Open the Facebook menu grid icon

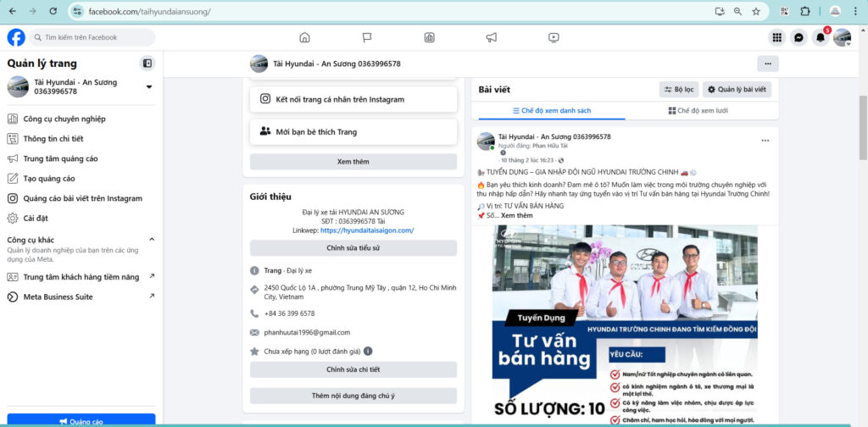(776, 37)
